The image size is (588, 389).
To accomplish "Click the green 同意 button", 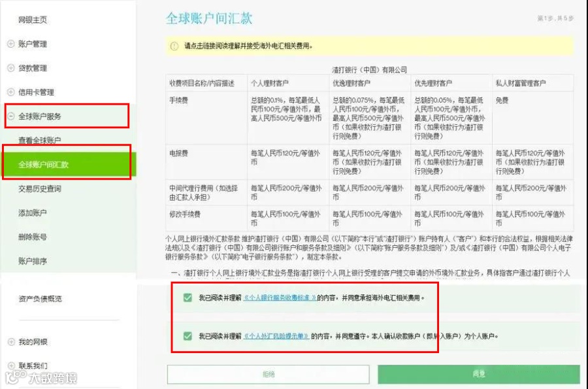I will (478, 374).
